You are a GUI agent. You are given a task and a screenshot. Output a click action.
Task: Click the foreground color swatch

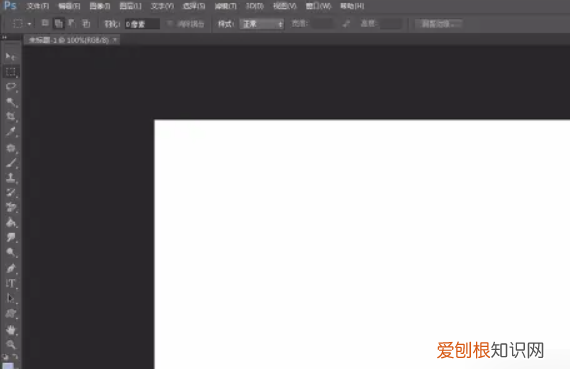point(8,366)
